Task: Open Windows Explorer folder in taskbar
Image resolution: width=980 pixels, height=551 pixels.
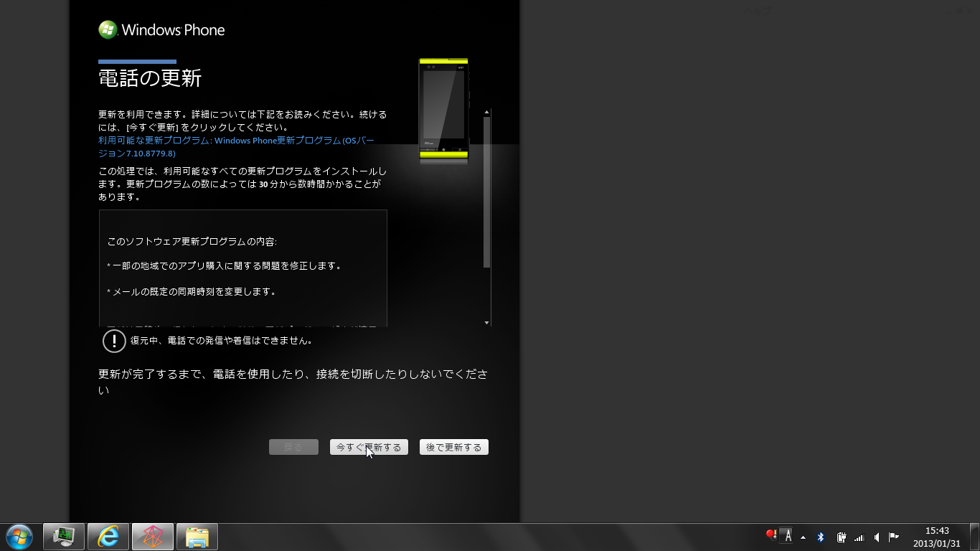Action: click(x=197, y=537)
